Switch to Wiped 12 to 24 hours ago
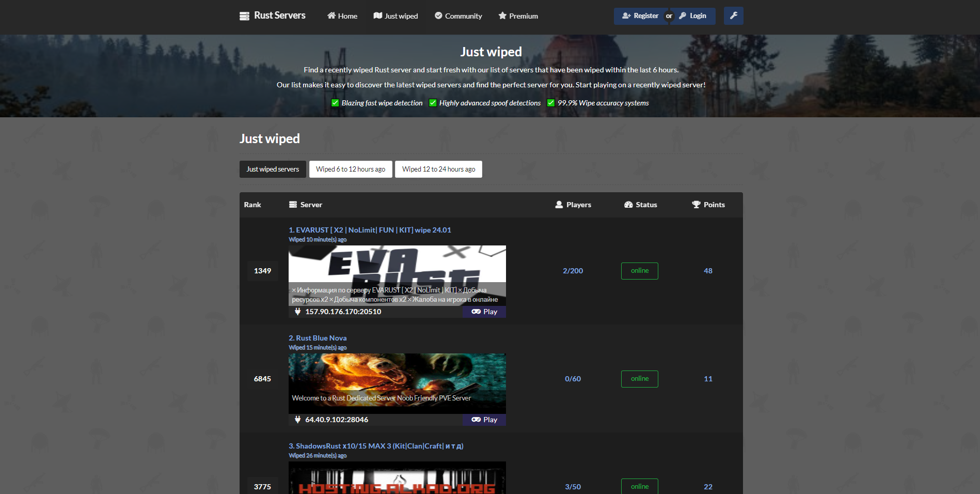The image size is (980, 494). click(x=438, y=169)
